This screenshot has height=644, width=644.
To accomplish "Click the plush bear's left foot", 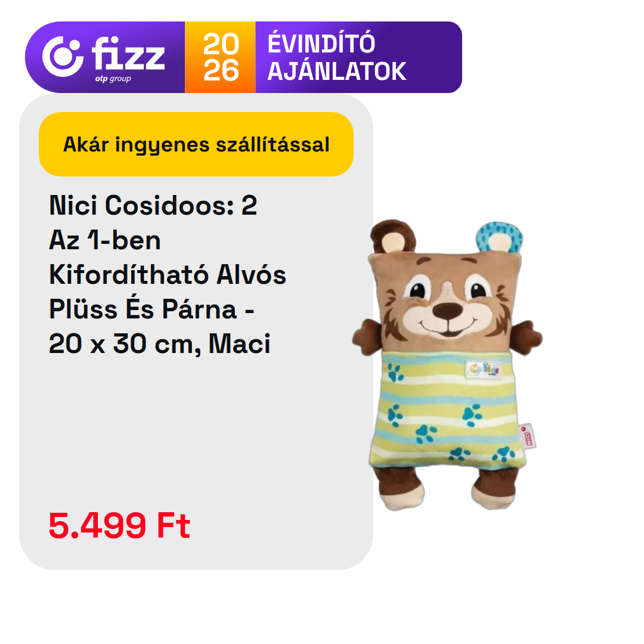I will (x=401, y=489).
